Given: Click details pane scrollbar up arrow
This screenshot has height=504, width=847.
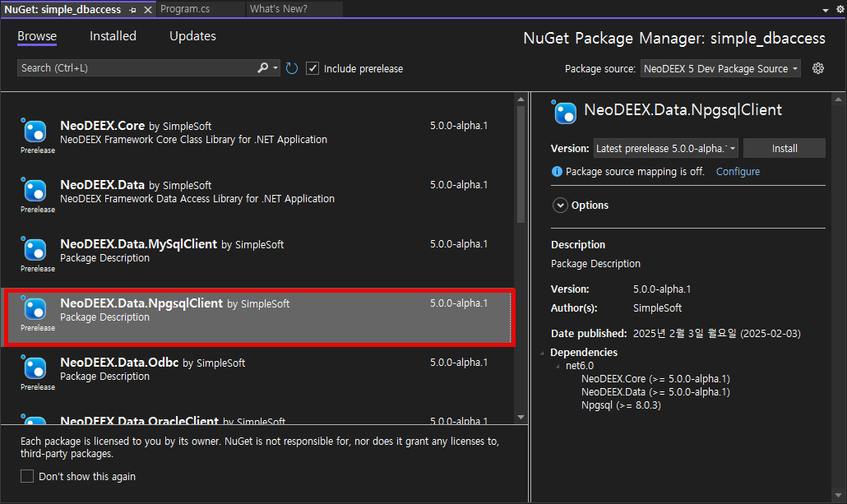Looking at the screenshot, I should pyautogui.click(x=838, y=99).
